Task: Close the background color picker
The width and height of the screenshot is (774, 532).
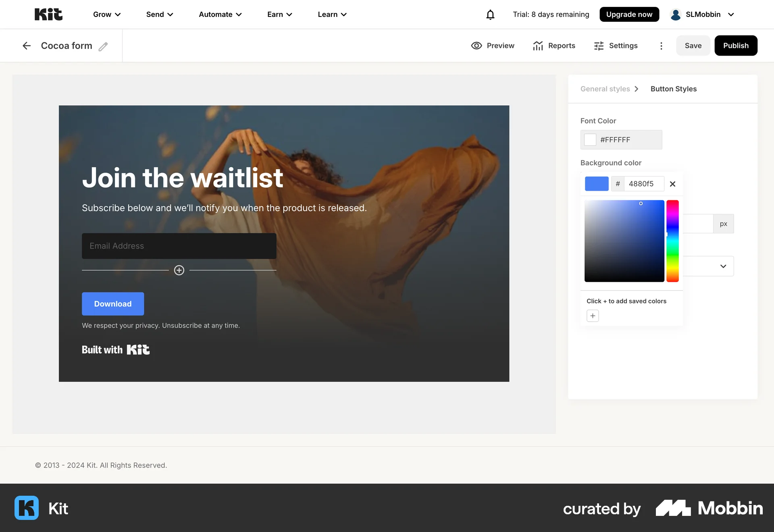Action: click(672, 184)
